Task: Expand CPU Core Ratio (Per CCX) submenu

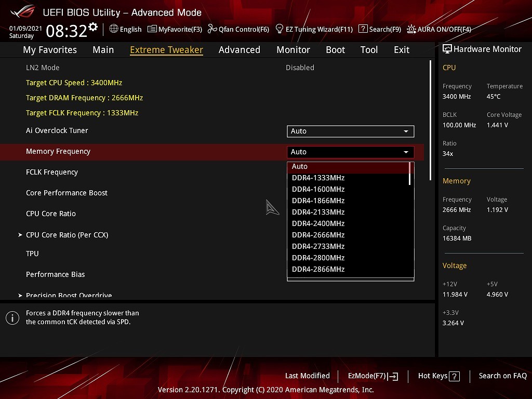Action: click(x=67, y=235)
